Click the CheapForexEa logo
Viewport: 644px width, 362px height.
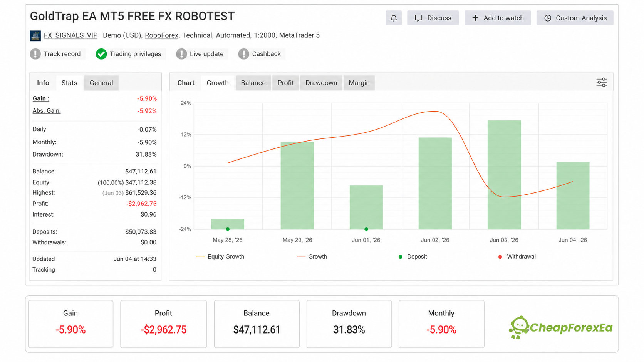(560, 327)
